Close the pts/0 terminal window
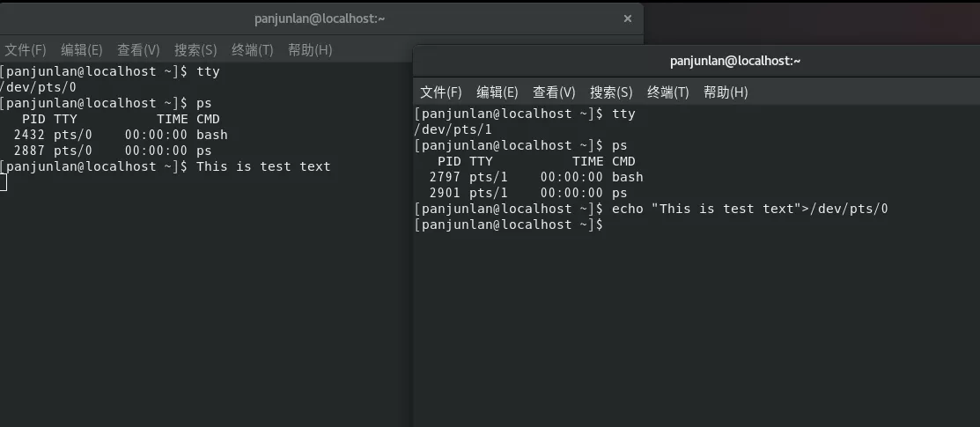The image size is (980, 427). pos(628,18)
